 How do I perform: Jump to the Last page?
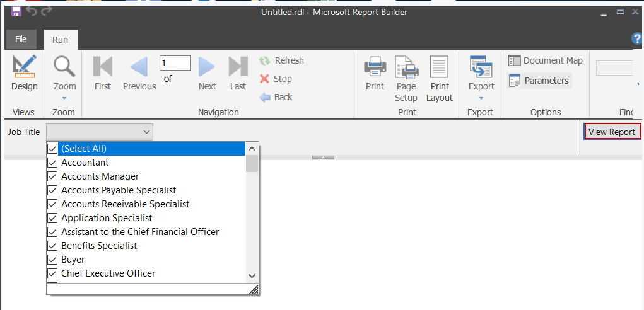coord(238,73)
